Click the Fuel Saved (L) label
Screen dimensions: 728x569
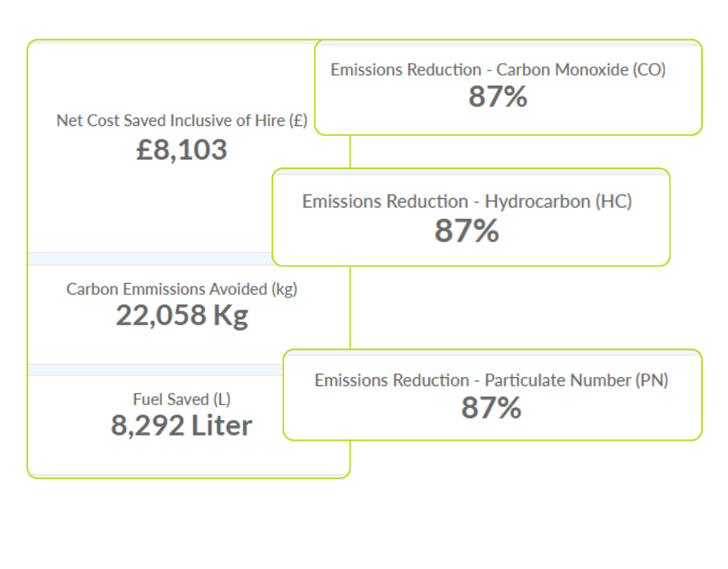click(182, 399)
